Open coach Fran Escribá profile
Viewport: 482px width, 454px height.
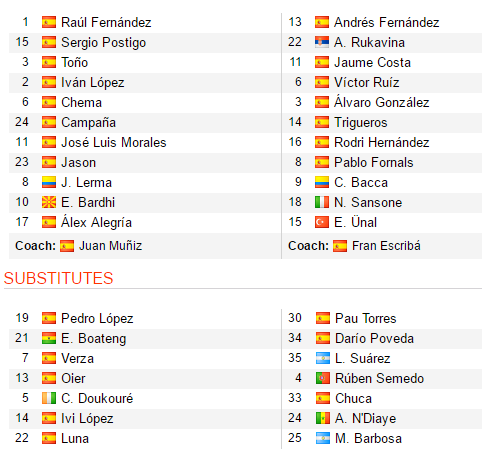click(386, 246)
